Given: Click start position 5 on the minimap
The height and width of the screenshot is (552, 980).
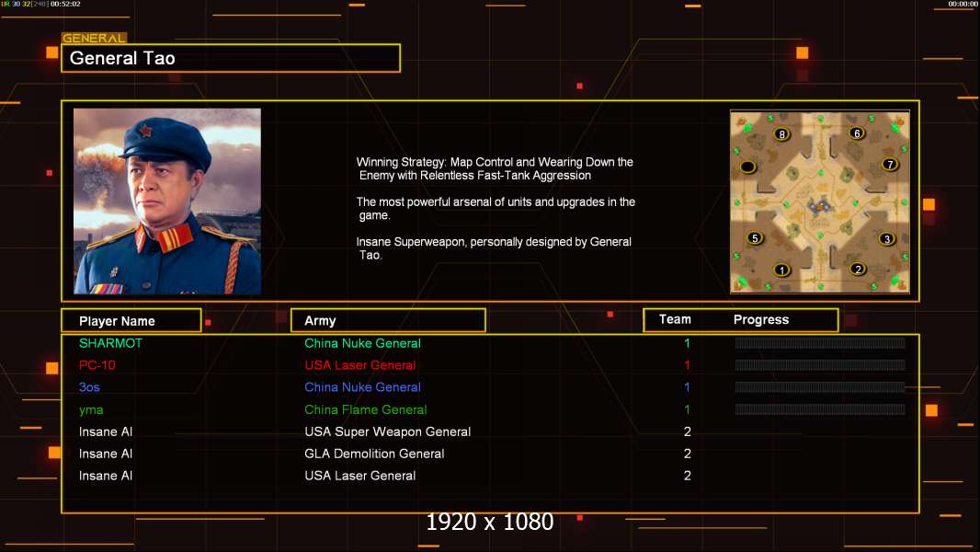Looking at the screenshot, I should 755,237.
